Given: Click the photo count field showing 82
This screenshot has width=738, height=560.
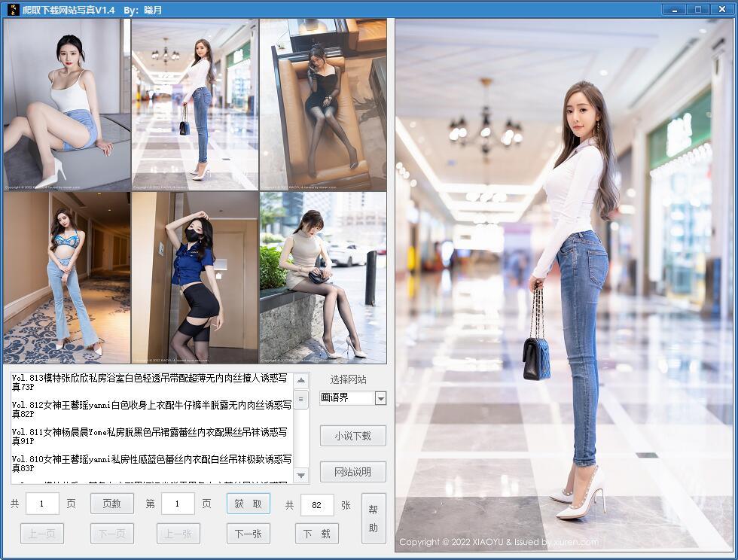Looking at the screenshot, I should tap(317, 504).
